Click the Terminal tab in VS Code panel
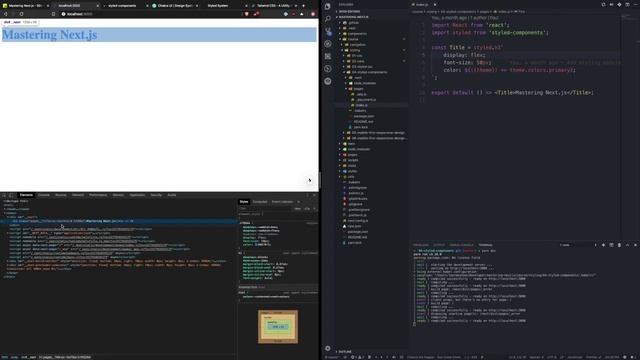Screen dimensions: 640x360 coord(485,245)
